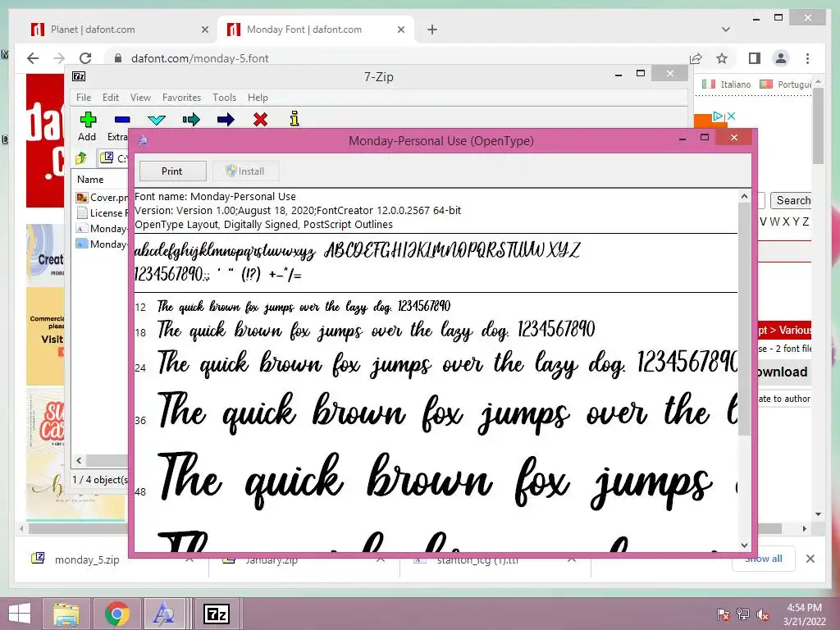Click the 7-Zip Copy arrow icon
Image resolution: width=840 pixels, height=630 pixels.
[x=190, y=119]
